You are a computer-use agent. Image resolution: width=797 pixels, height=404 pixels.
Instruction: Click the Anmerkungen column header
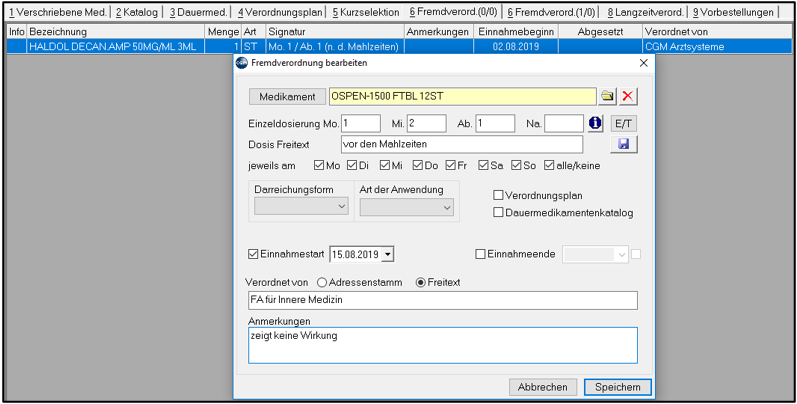coord(439,32)
